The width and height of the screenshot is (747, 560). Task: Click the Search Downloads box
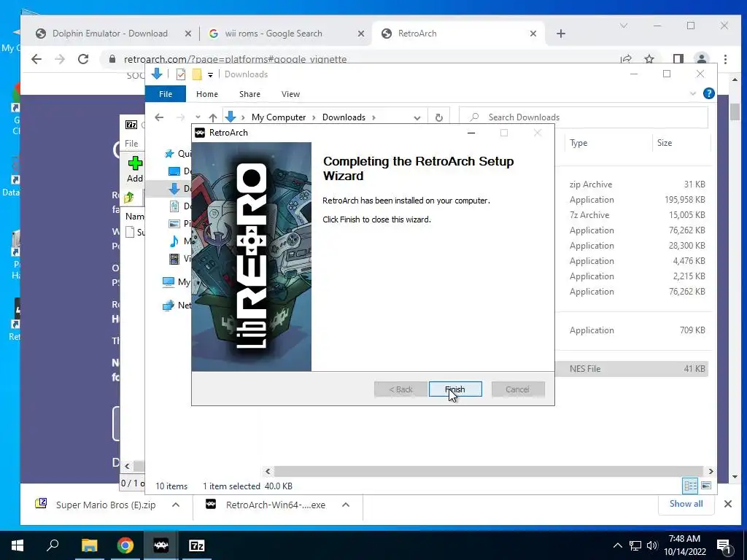tap(584, 117)
